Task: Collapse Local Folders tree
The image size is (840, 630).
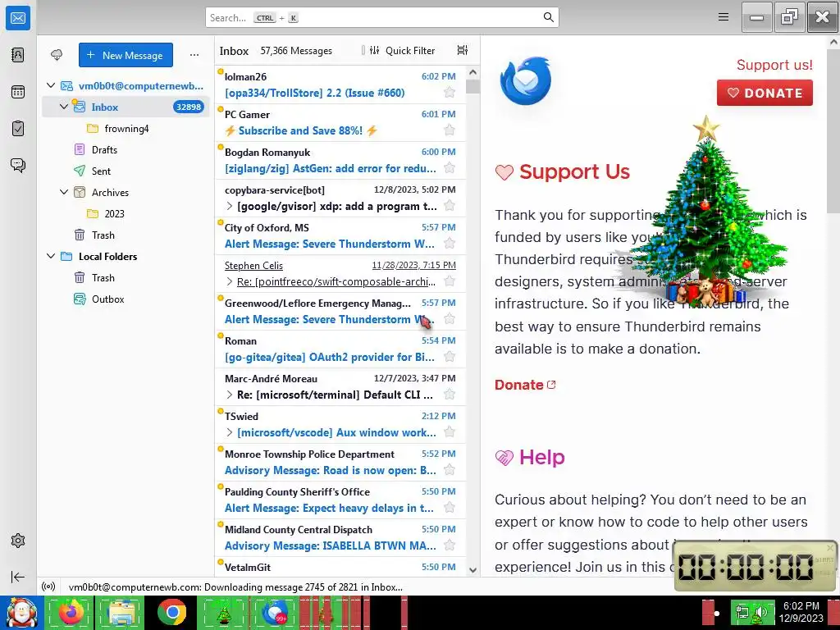Action: tap(51, 256)
